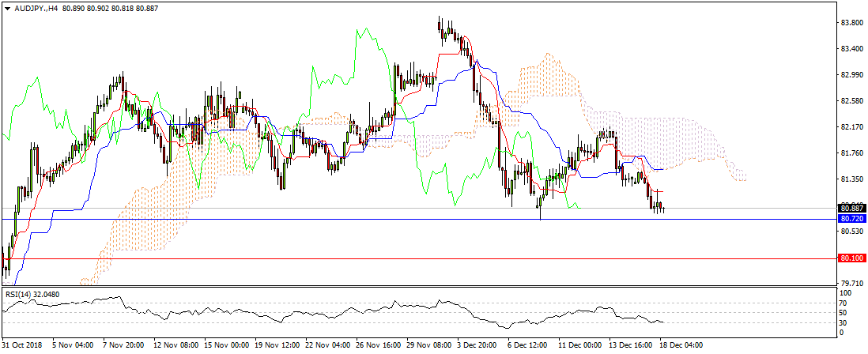Click the 82.170 price axis value

(851, 127)
